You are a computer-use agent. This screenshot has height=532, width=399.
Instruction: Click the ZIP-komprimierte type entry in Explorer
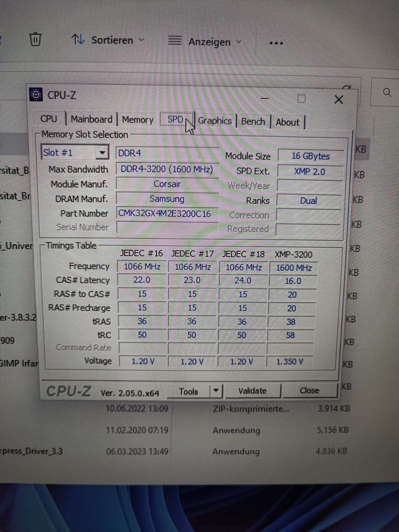pos(251,409)
